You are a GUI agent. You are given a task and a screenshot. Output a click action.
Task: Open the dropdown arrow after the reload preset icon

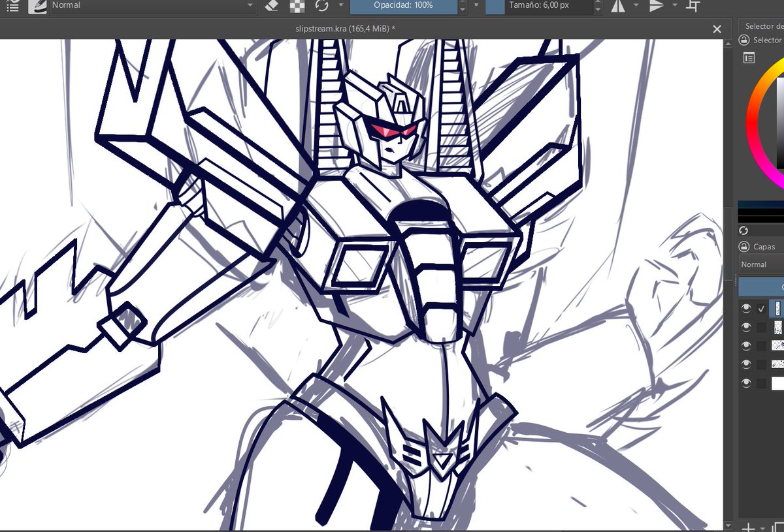340,6
